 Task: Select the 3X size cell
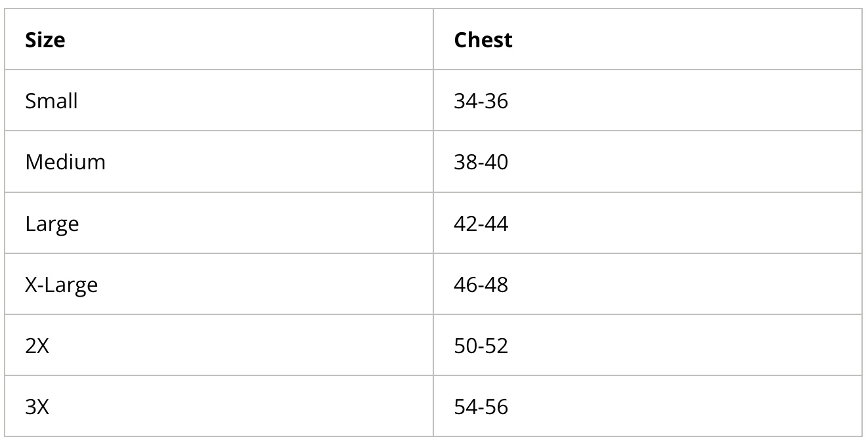[37, 407]
